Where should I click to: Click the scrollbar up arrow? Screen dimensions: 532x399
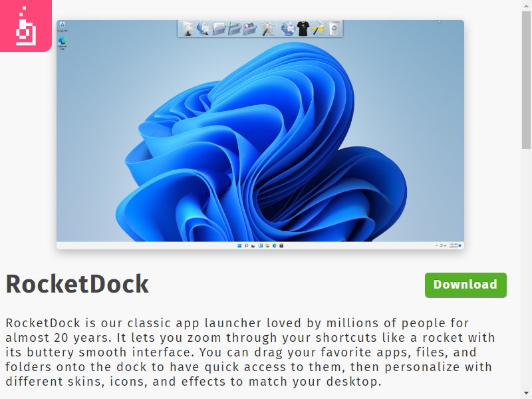[526, 5]
